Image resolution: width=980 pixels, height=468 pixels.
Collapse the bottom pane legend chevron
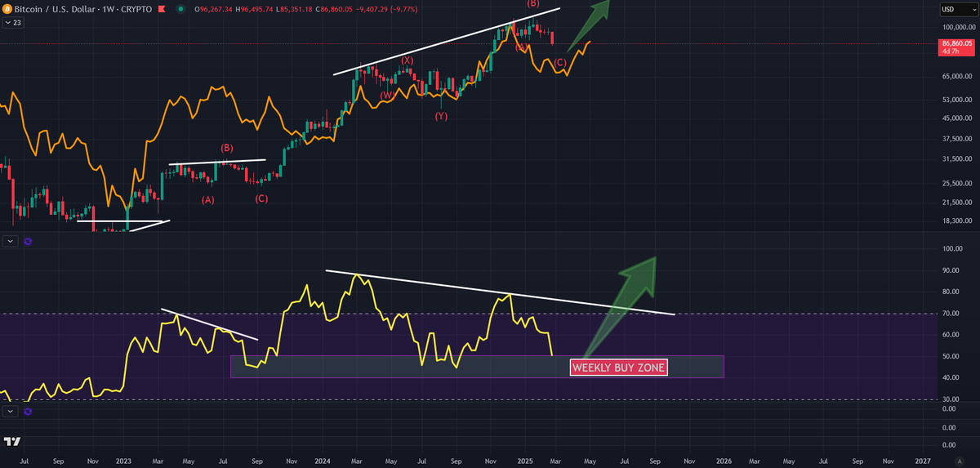tap(10, 412)
